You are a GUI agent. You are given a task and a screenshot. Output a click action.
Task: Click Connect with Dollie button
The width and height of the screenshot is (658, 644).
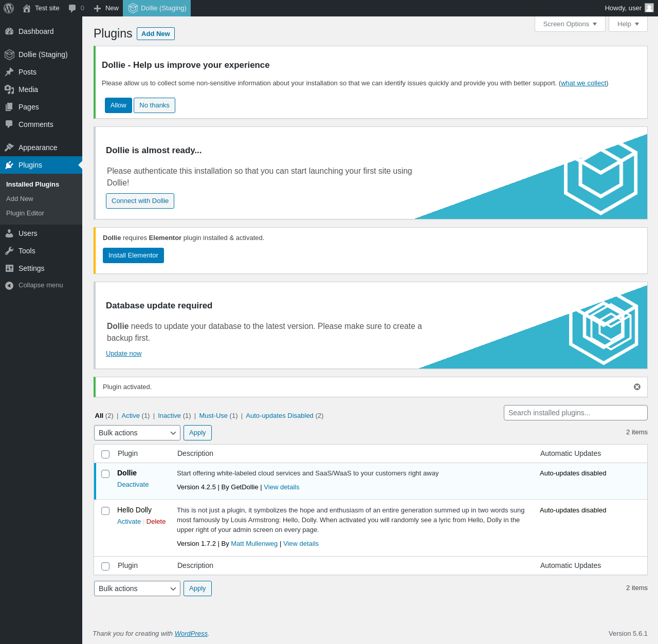point(140,201)
